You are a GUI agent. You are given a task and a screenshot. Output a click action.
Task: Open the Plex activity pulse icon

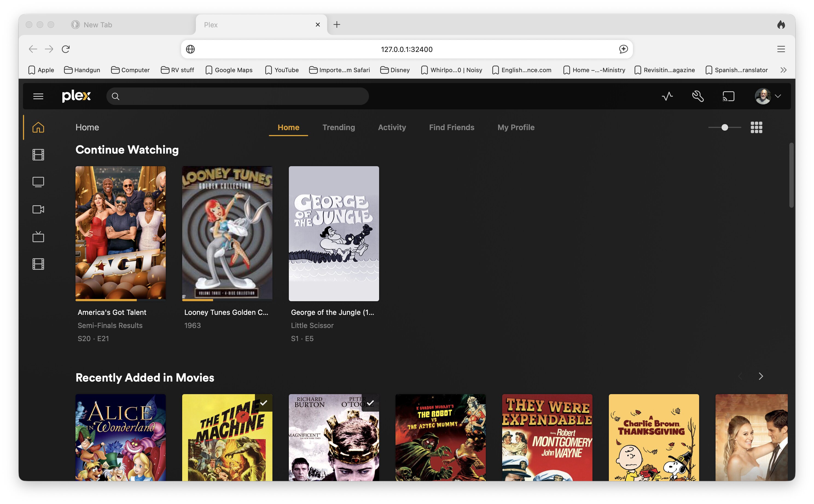pyautogui.click(x=667, y=96)
